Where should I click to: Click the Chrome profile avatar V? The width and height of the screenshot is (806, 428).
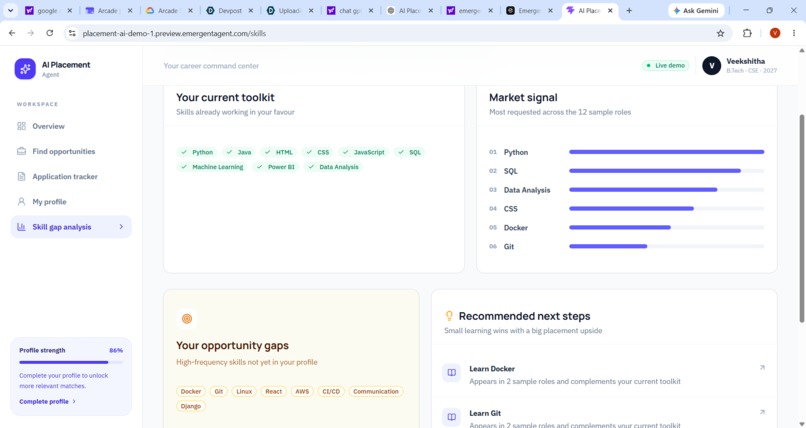click(x=775, y=33)
